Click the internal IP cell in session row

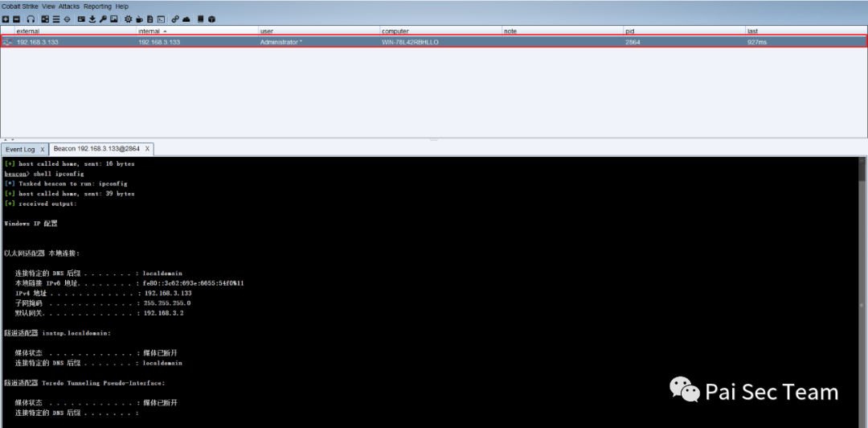[159, 42]
